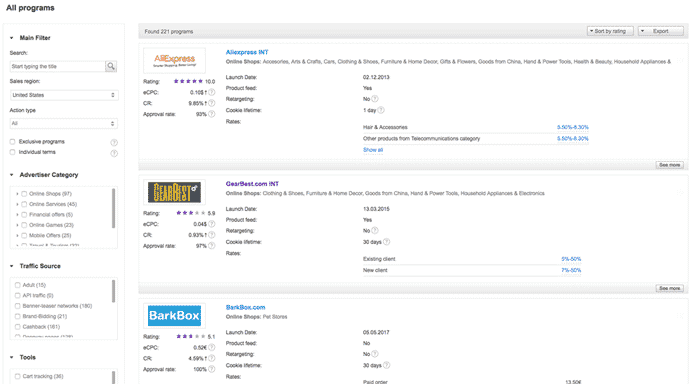Click CR help icon for GearBest
This screenshot has height=384, width=700.
pos(212,235)
